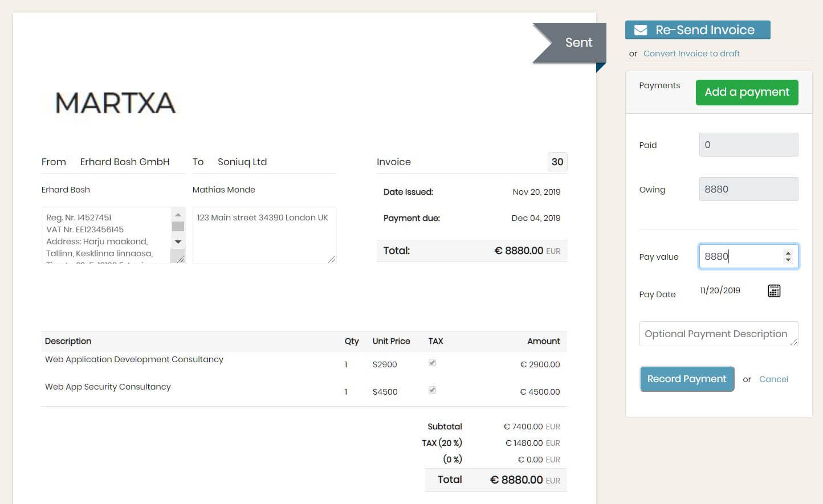Click Convert Invoice to draft link
Viewport: 823px width, 504px height.
(691, 54)
